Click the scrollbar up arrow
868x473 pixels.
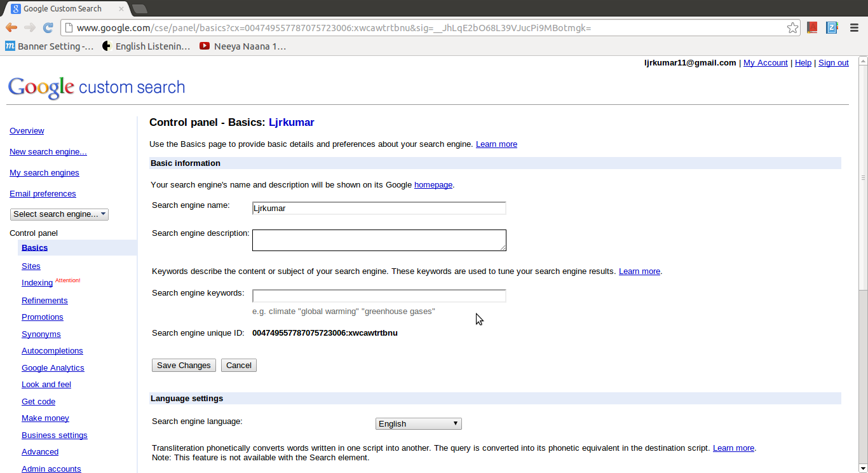click(863, 61)
